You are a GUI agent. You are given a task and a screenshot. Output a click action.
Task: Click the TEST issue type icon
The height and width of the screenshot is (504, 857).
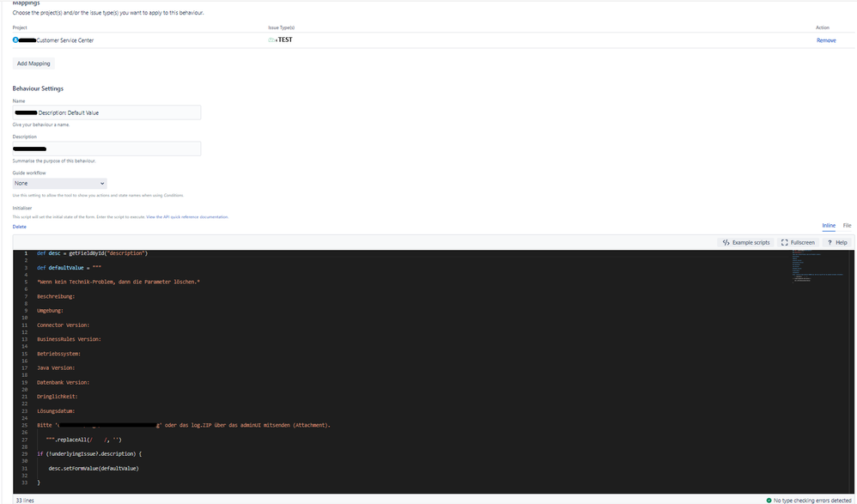click(x=272, y=39)
